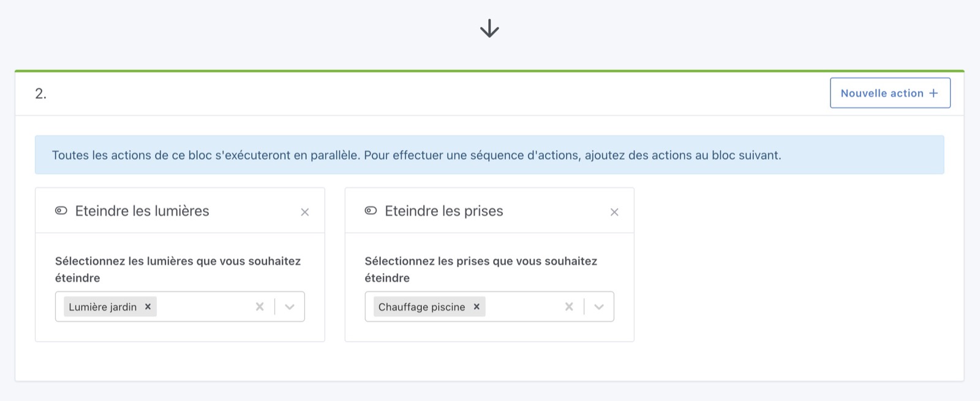980x401 pixels.
Task: Expand the prises selection dropdown chevron
Action: tap(598, 306)
